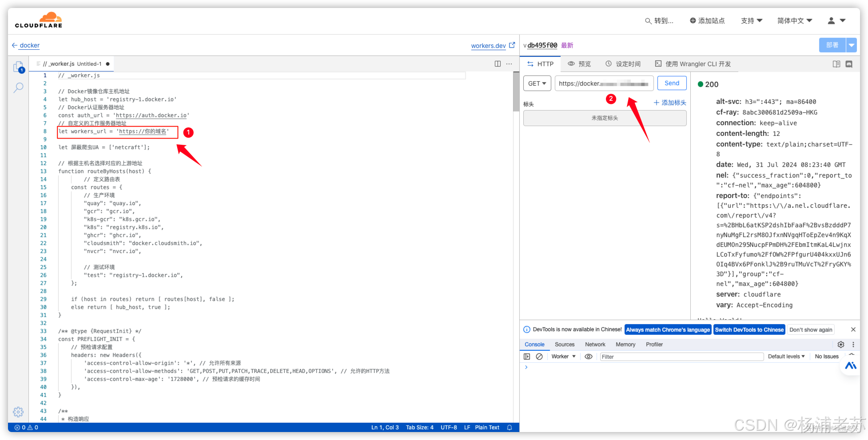Expand the console prompt chevron
This screenshot has width=868, height=440.
(526, 367)
